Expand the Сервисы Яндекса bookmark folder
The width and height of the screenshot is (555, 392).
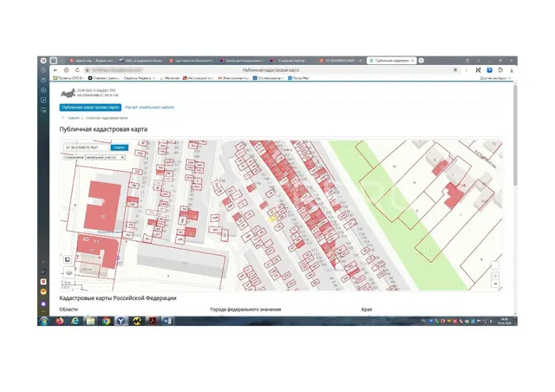tap(140, 78)
